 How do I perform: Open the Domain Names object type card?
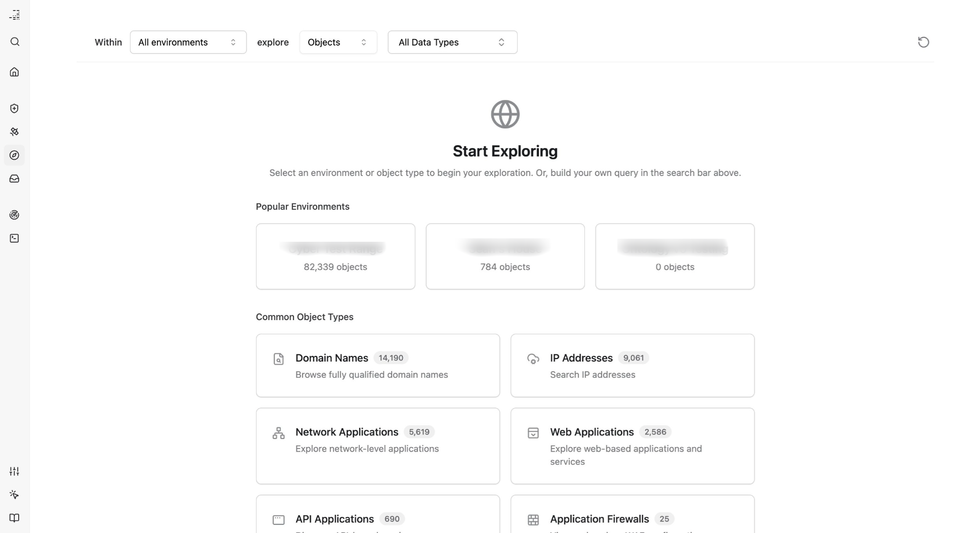(x=377, y=366)
